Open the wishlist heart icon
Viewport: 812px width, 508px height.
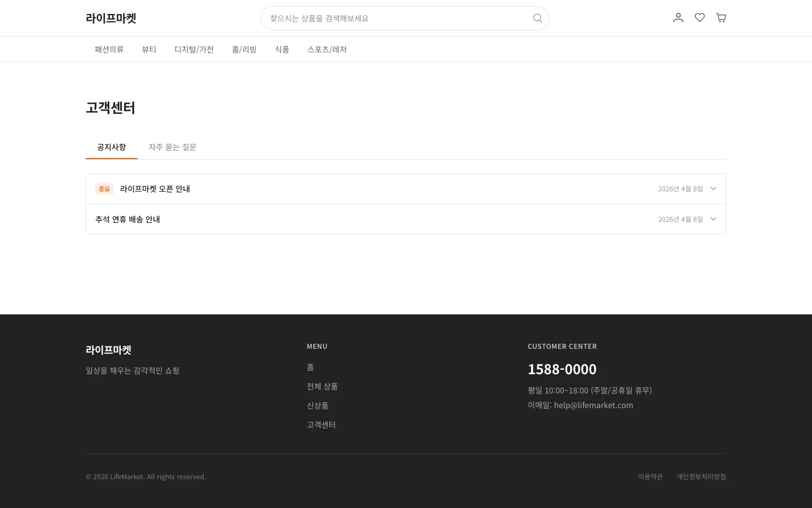[700, 17]
